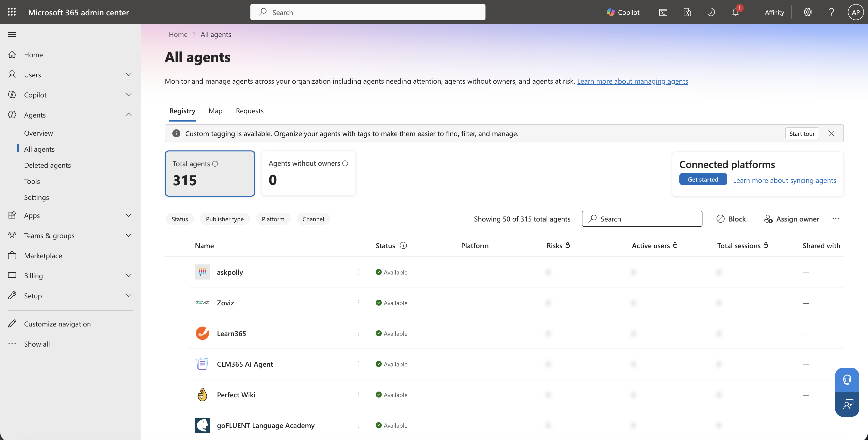Image resolution: width=868 pixels, height=440 pixels.
Task: Click Agents without owners info icon
Action: 345,163
